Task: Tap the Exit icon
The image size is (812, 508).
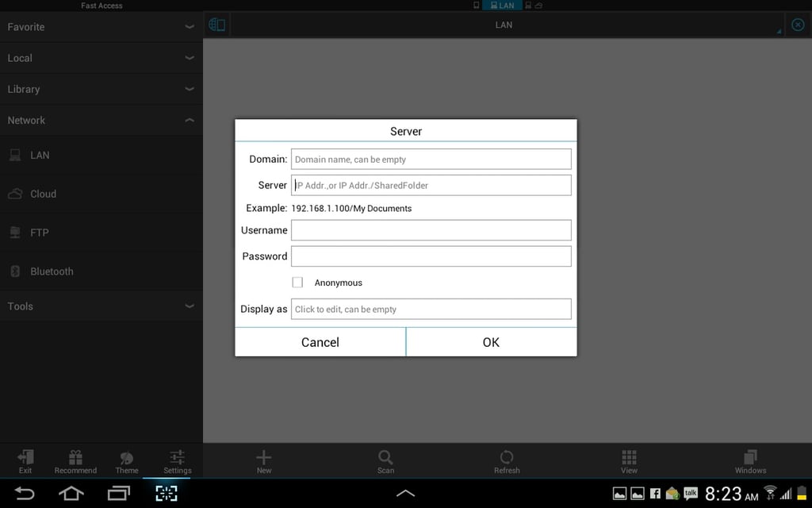Action: [x=25, y=461]
